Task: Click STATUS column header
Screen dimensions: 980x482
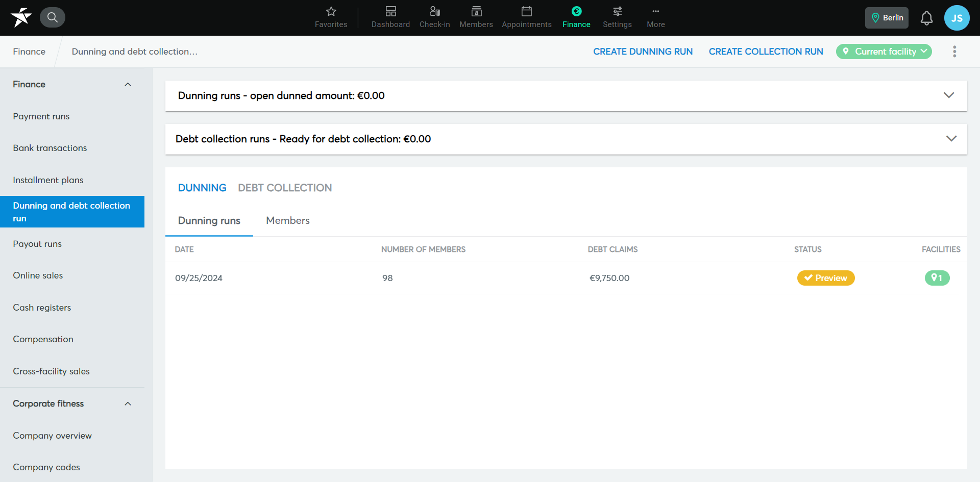Action: pos(807,249)
